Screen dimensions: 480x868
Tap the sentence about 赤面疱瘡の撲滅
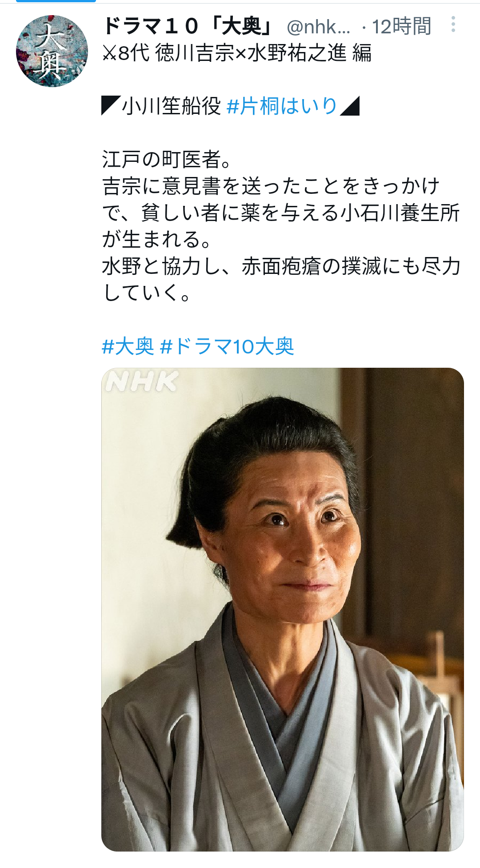pos(281,266)
